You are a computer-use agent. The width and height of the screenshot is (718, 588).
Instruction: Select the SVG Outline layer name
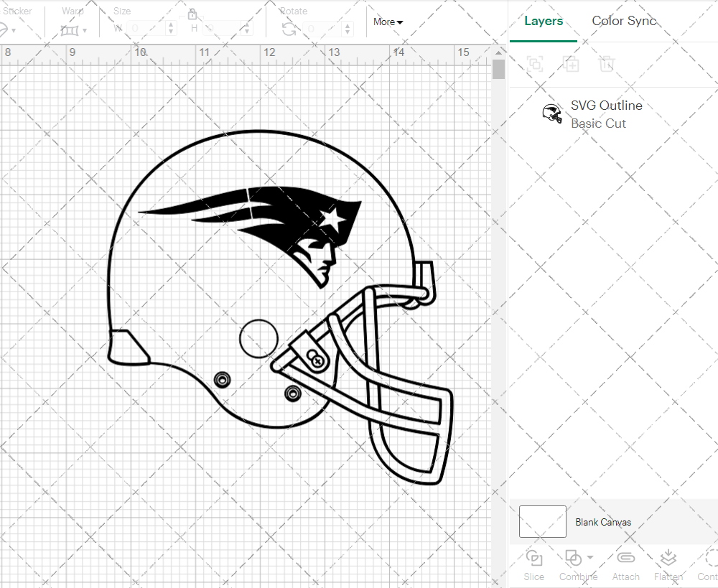[606, 106]
